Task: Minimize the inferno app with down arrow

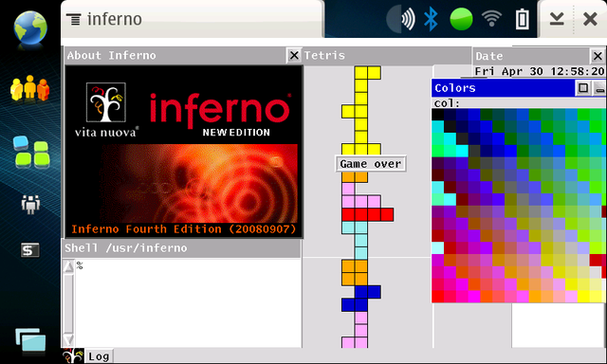Action: pyautogui.click(x=557, y=19)
